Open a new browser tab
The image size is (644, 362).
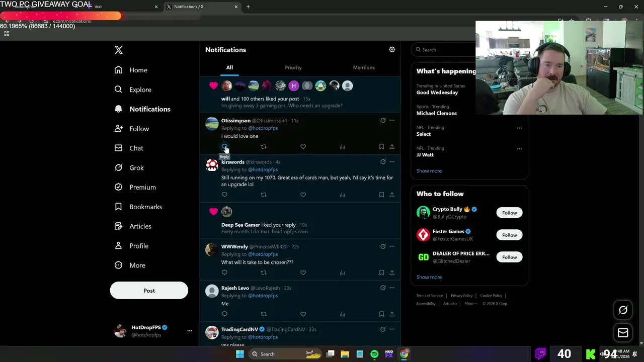pos(248,7)
